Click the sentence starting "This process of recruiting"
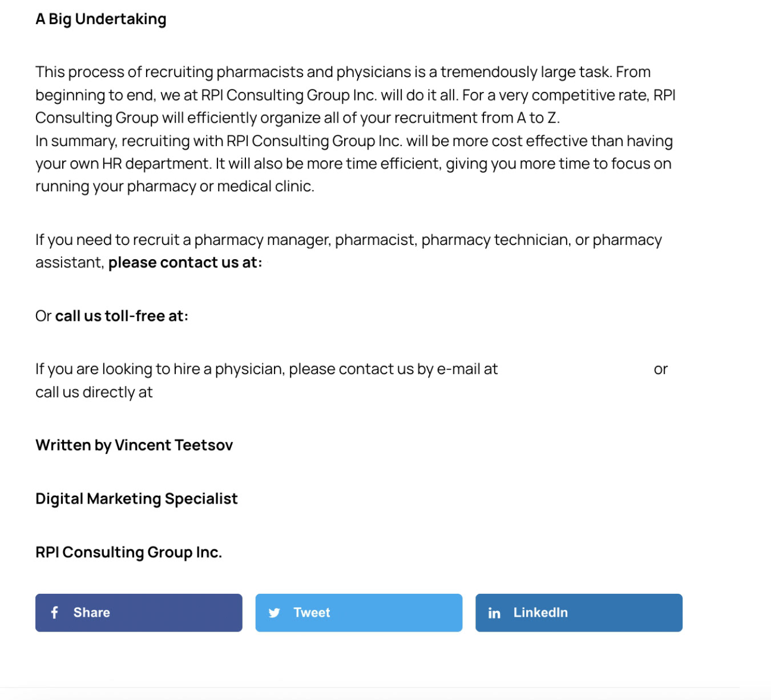Image resolution: width=771 pixels, height=700 pixels. [x=342, y=73]
